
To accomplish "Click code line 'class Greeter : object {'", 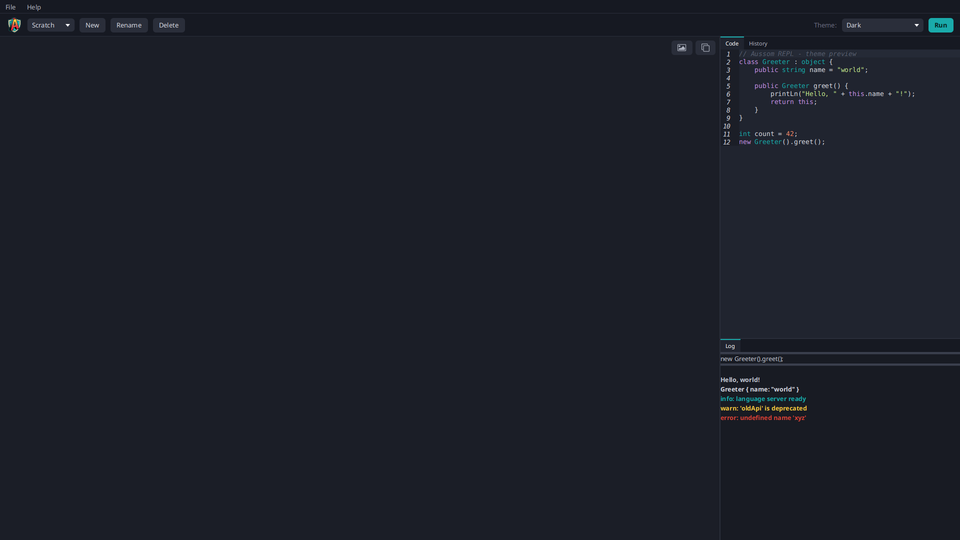I will click(786, 62).
